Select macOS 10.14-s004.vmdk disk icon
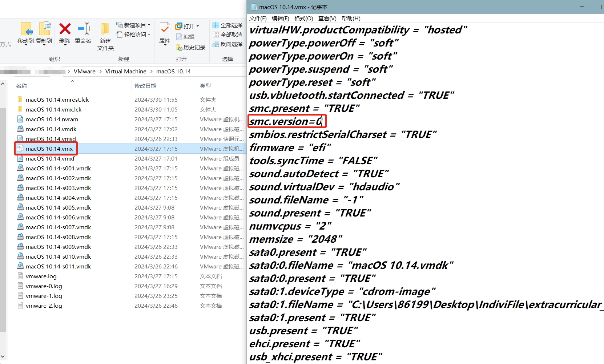Screen dimensions: 604x364 (20, 197)
